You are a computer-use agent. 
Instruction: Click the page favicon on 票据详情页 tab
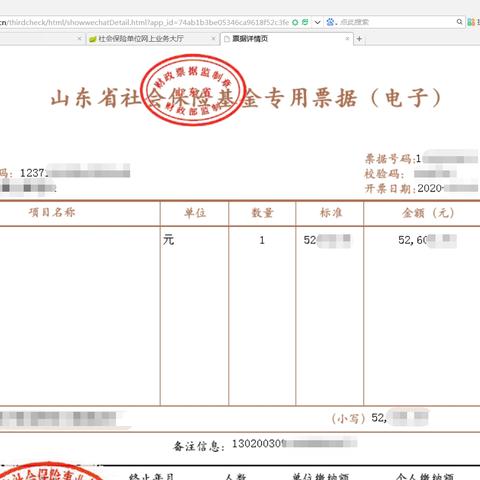tap(227, 39)
